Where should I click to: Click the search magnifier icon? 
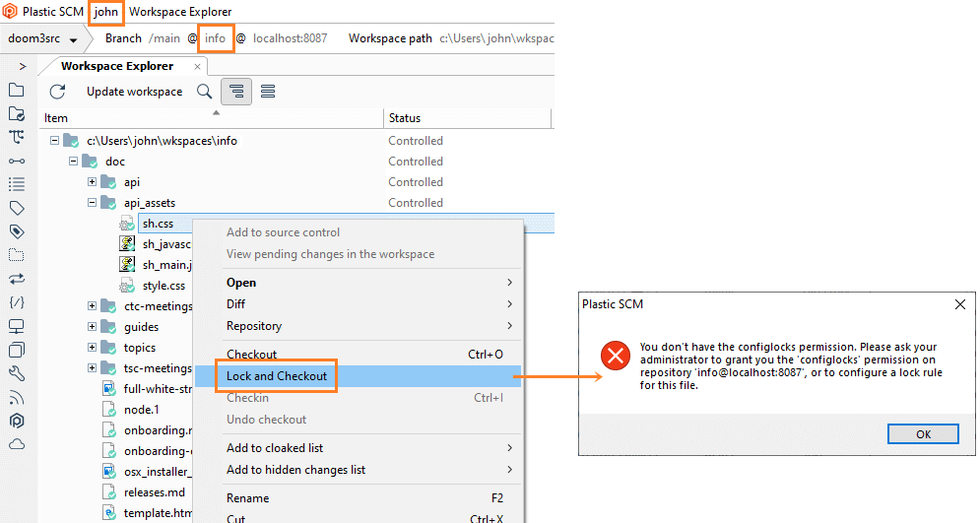click(x=205, y=92)
